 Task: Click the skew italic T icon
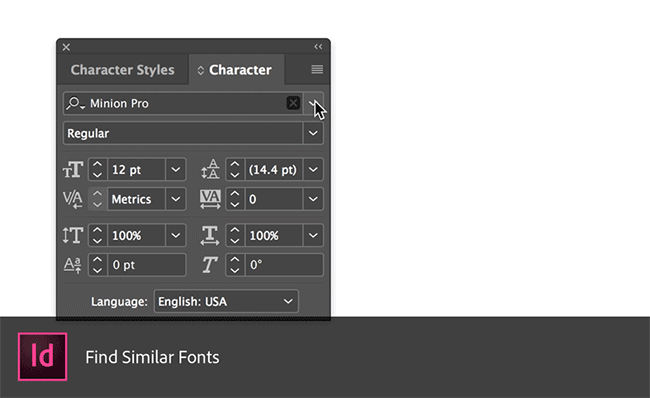click(x=210, y=265)
